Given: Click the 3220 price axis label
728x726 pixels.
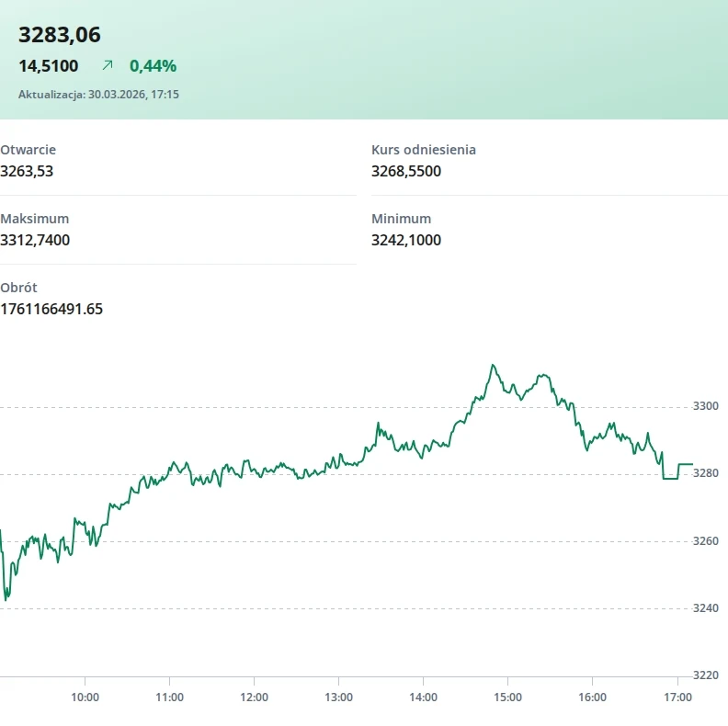Looking at the screenshot, I should [705, 675].
